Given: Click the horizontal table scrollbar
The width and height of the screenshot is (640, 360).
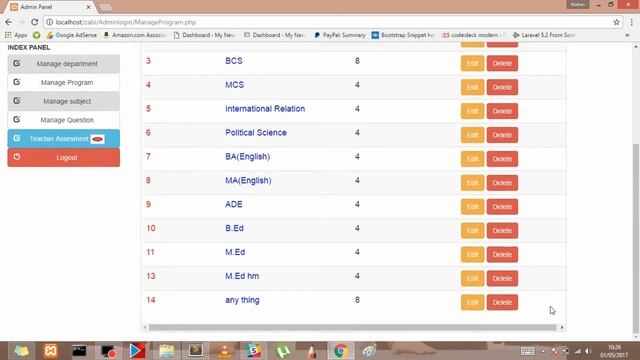Looking at the screenshot, I should (x=353, y=327).
